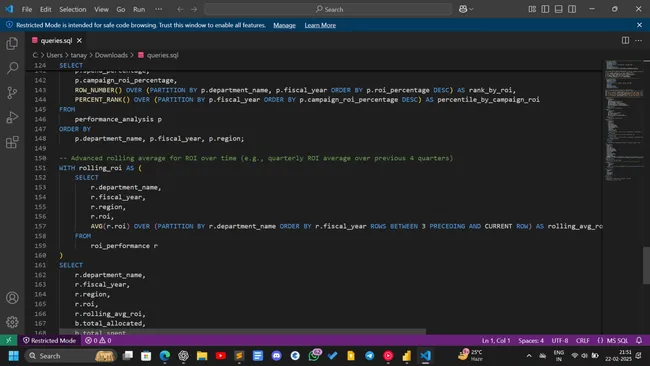Expand the overflow menu ellipsis in menu bar
650x366 pixels.
pos(158,9)
